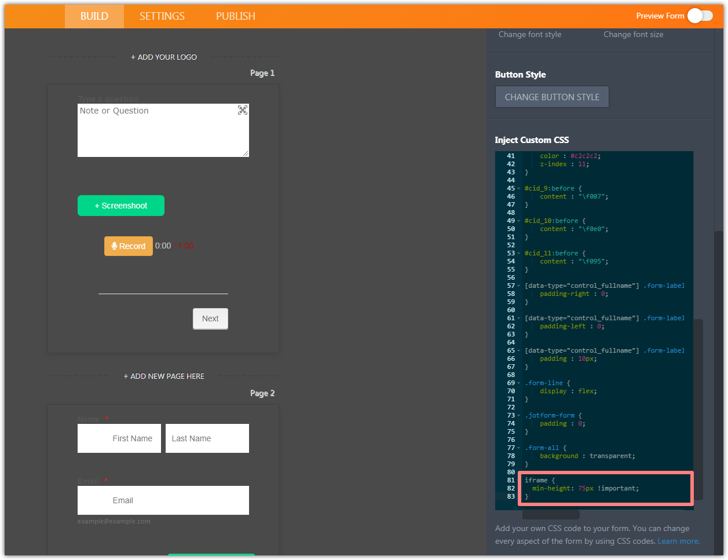Click the microphone Record button

tap(129, 246)
